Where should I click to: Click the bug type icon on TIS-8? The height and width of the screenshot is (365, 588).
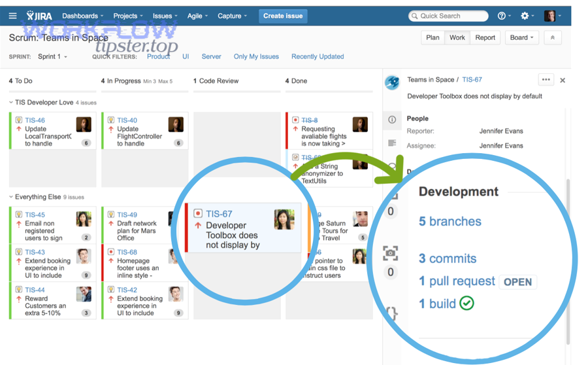(295, 120)
